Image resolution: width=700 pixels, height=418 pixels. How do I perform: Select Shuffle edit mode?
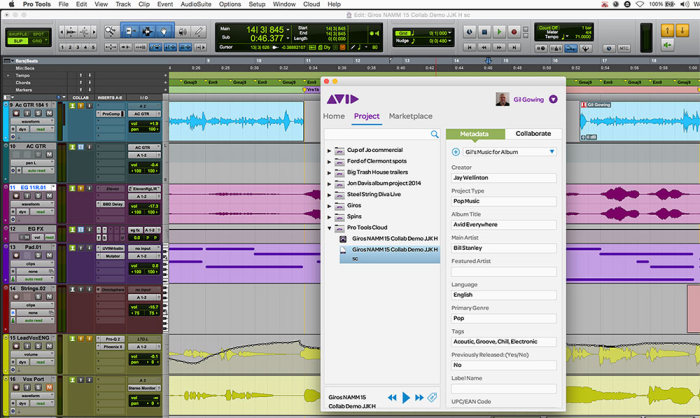(x=18, y=34)
